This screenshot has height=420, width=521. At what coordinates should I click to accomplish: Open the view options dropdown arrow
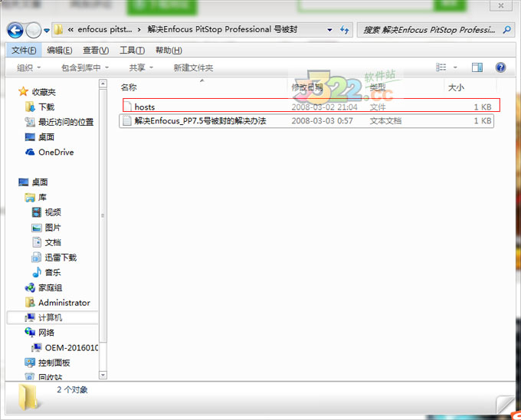click(455, 67)
